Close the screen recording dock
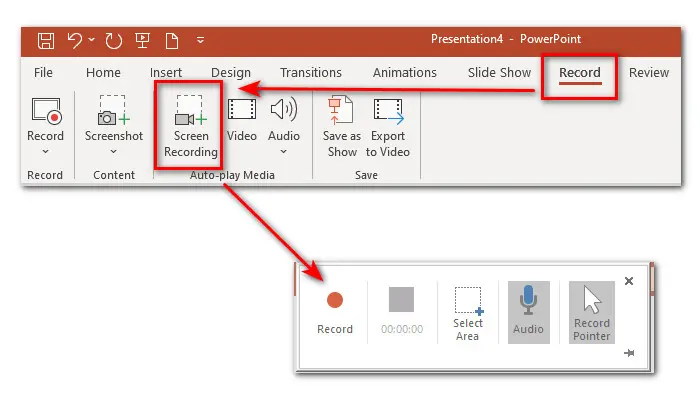Image resolution: width=700 pixels, height=407 pixels. coord(629,281)
